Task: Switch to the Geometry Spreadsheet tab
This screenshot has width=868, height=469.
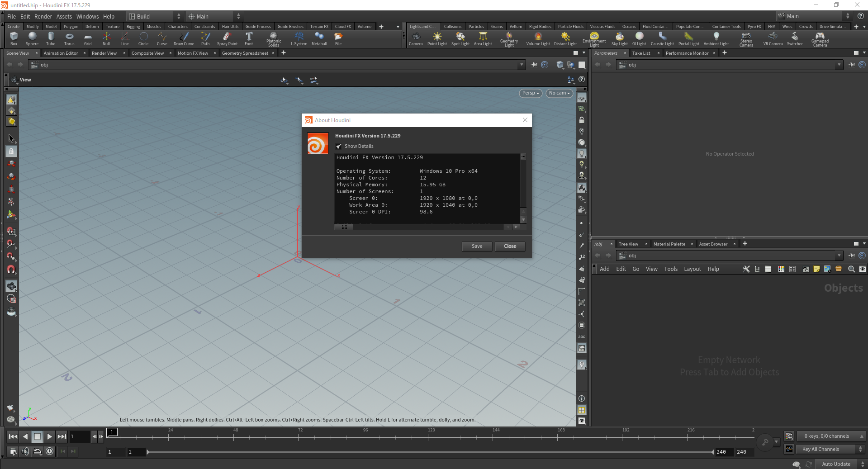Action: [245, 53]
